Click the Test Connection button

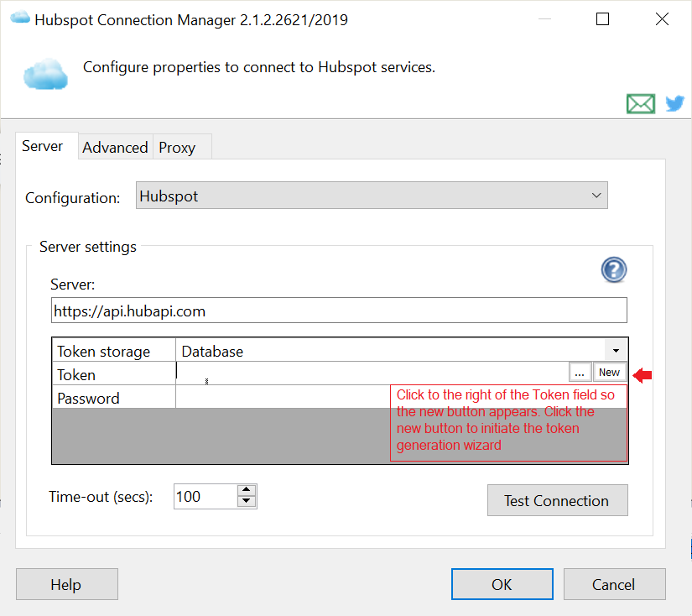[558, 500]
